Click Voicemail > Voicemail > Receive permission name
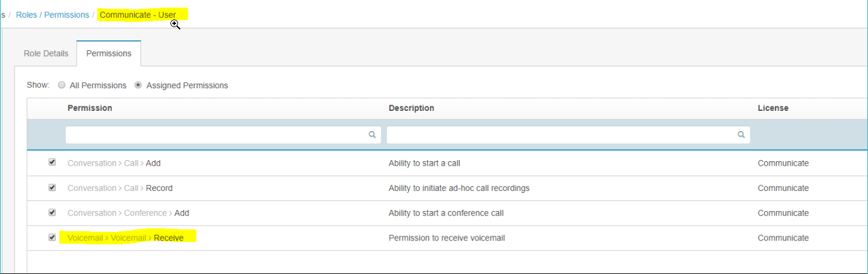This screenshot has height=274, width=868. click(126, 238)
